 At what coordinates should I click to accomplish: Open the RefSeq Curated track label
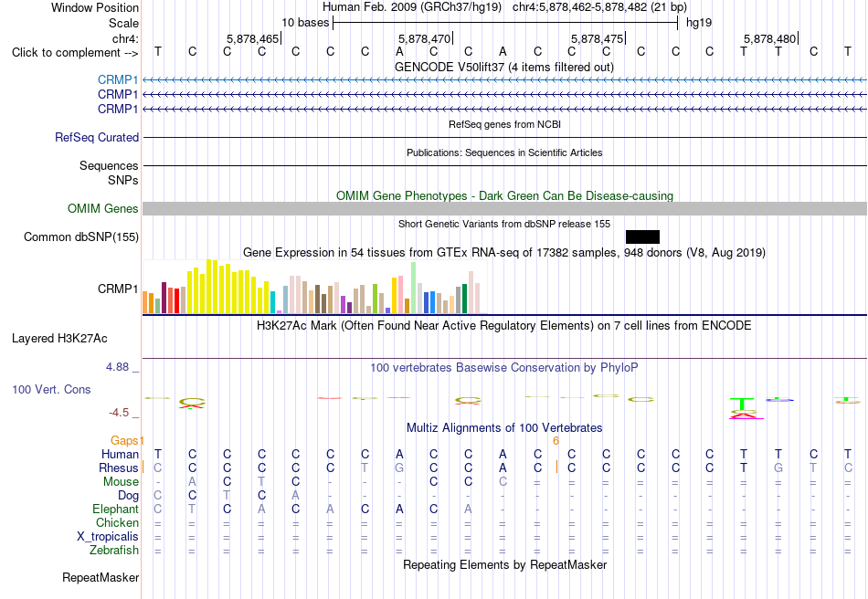(97, 137)
